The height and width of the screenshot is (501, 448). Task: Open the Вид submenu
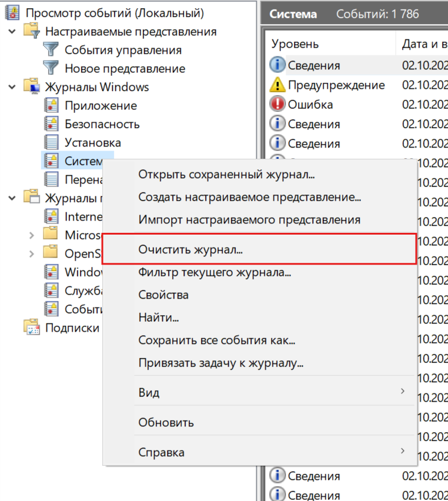coord(149,392)
